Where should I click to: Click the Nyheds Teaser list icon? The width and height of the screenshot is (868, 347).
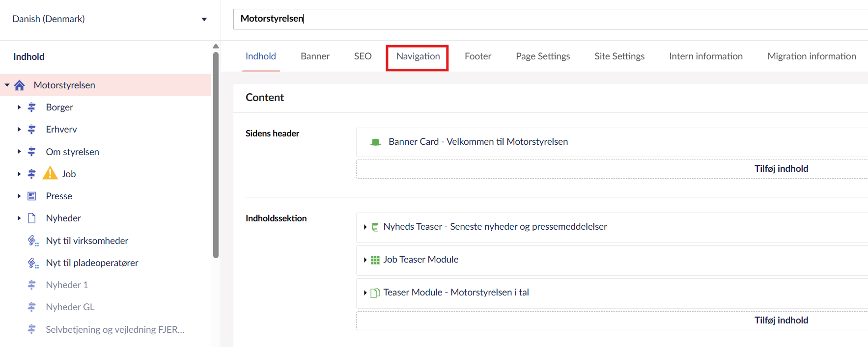pyautogui.click(x=375, y=227)
